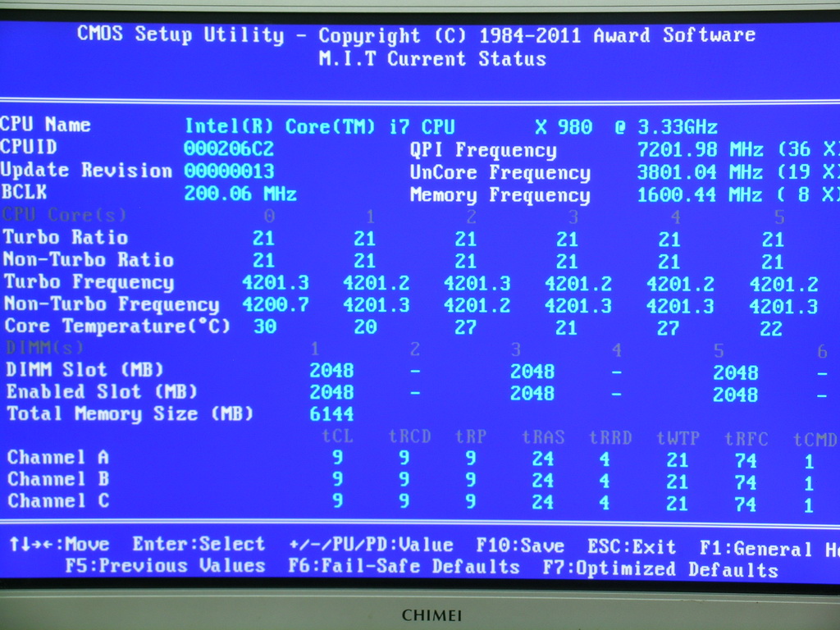Click core 1 temperature value "20"

click(365, 326)
